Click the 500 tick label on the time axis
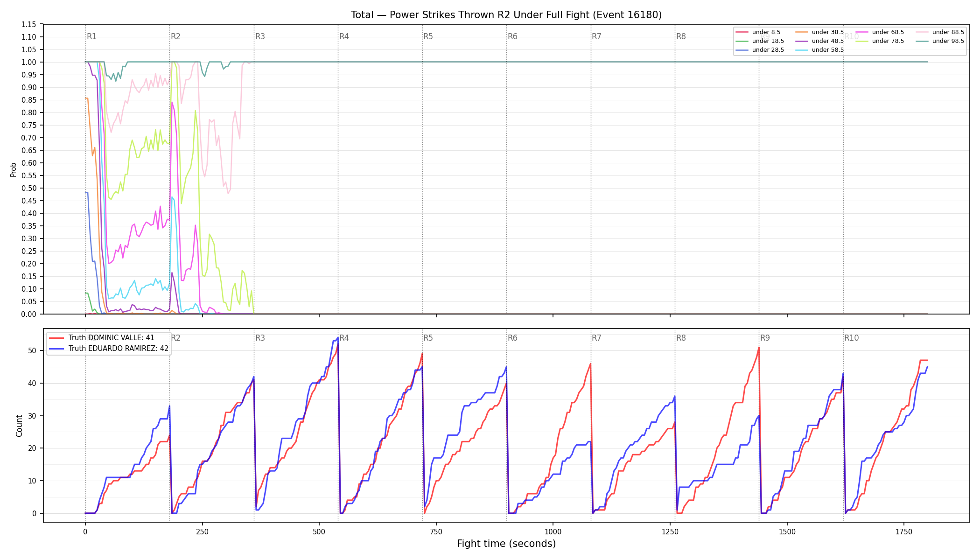This screenshot has width=980, height=560. pyautogui.click(x=319, y=532)
